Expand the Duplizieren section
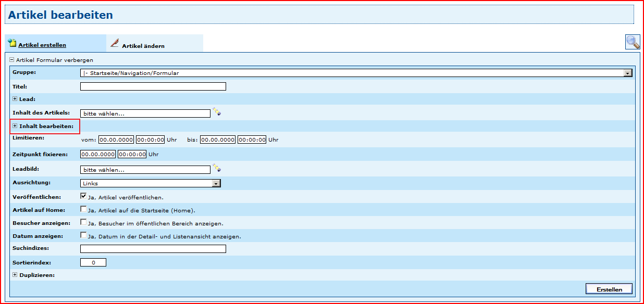Screen dimensions: 644x304 coord(15,275)
